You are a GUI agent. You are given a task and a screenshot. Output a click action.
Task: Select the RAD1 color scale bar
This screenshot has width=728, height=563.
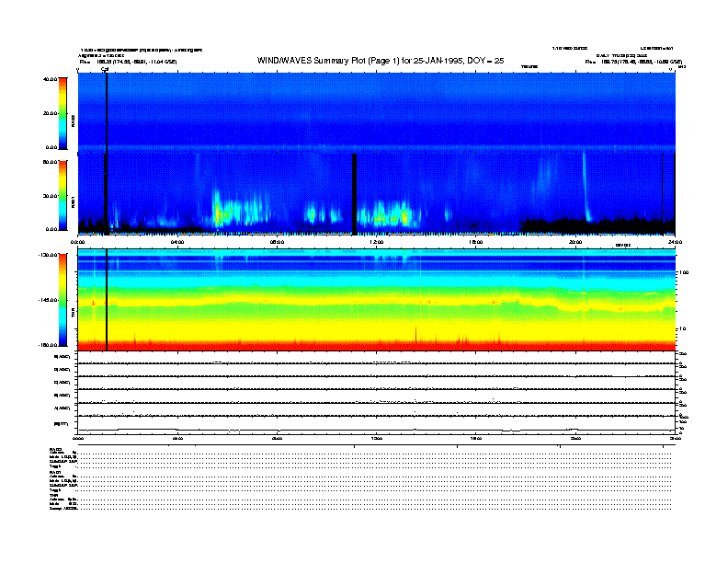pyautogui.click(x=63, y=196)
